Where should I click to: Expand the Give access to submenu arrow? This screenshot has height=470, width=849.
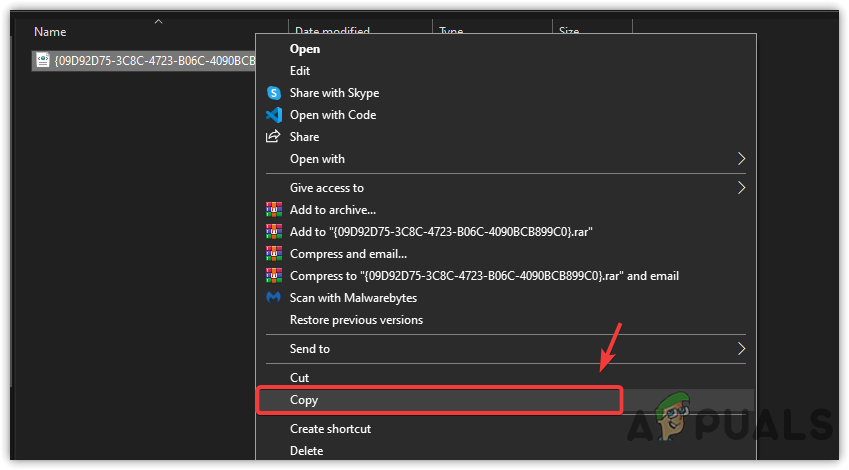(x=741, y=188)
